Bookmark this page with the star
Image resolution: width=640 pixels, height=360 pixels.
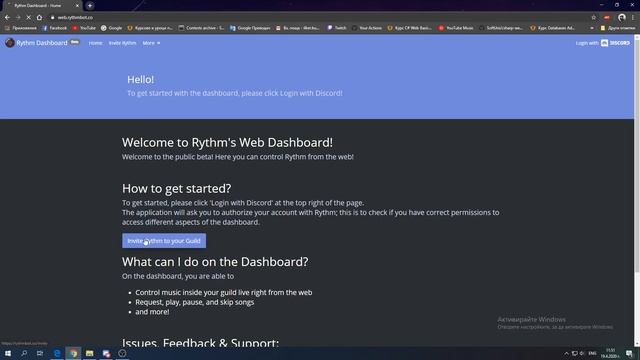pos(593,18)
